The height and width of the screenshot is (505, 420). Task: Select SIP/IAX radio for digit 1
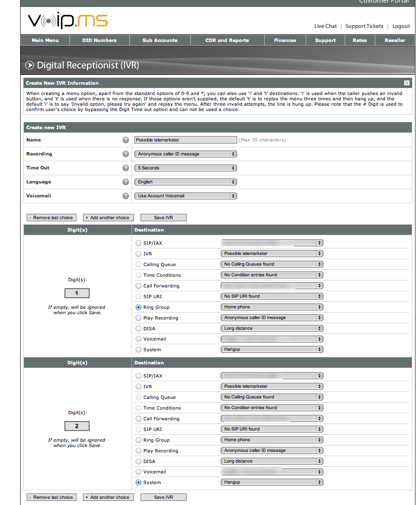coord(138,243)
